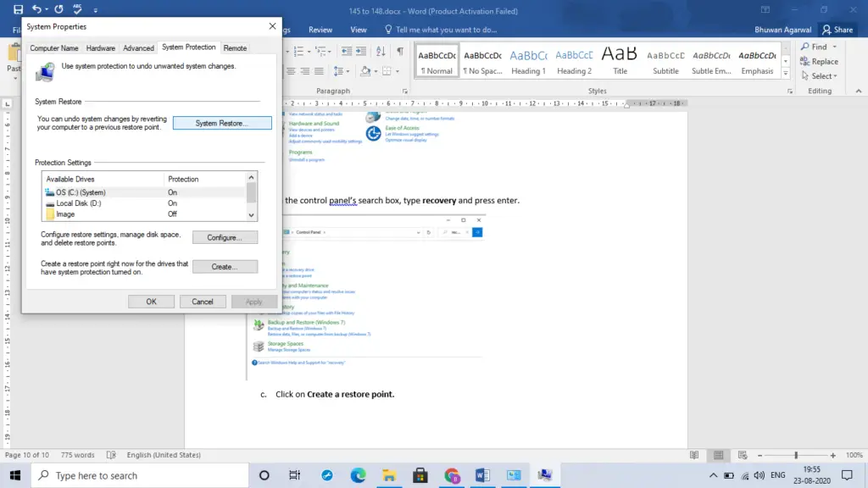Apply borders to the paragraph in Word
The image size is (868, 488).
(387, 71)
